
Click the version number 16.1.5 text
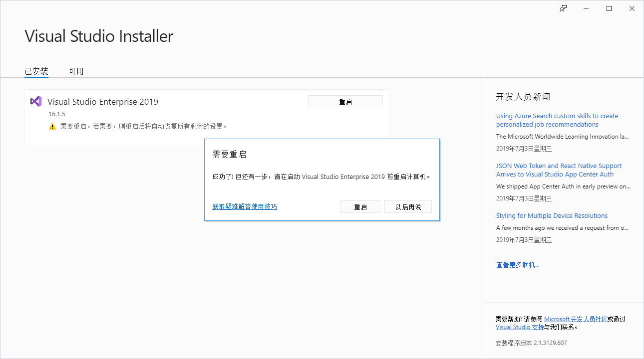(57, 114)
